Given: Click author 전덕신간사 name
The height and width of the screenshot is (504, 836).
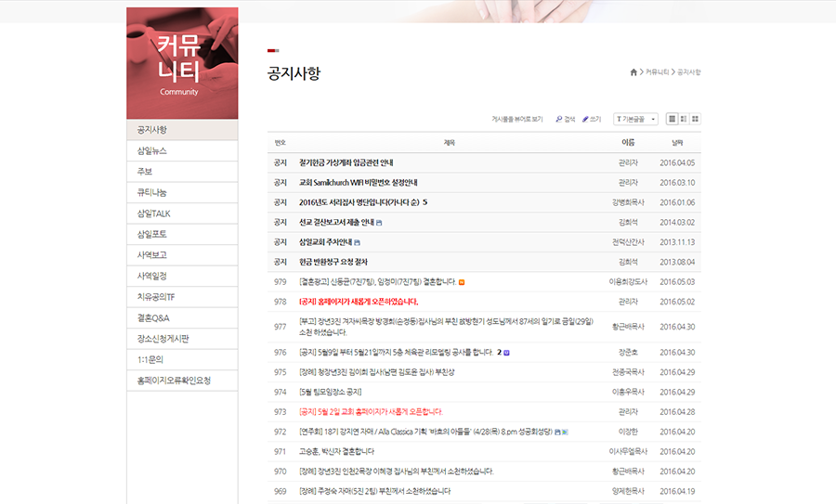Looking at the screenshot, I should pyautogui.click(x=628, y=242).
